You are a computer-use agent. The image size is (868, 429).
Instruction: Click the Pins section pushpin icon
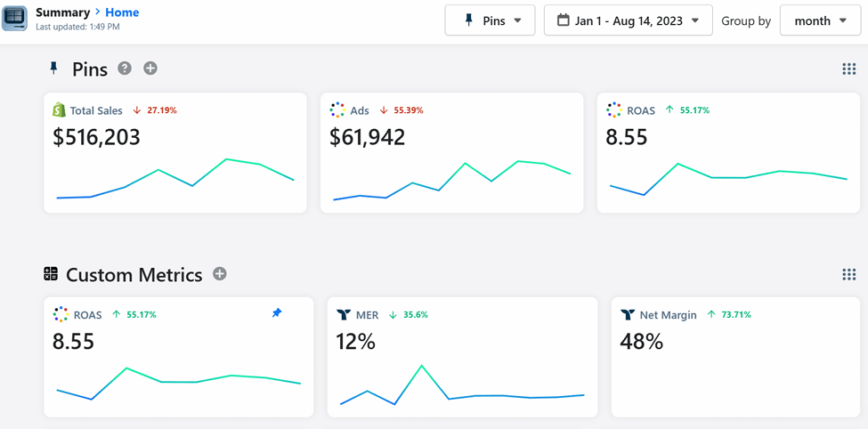(x=53, y=69)
